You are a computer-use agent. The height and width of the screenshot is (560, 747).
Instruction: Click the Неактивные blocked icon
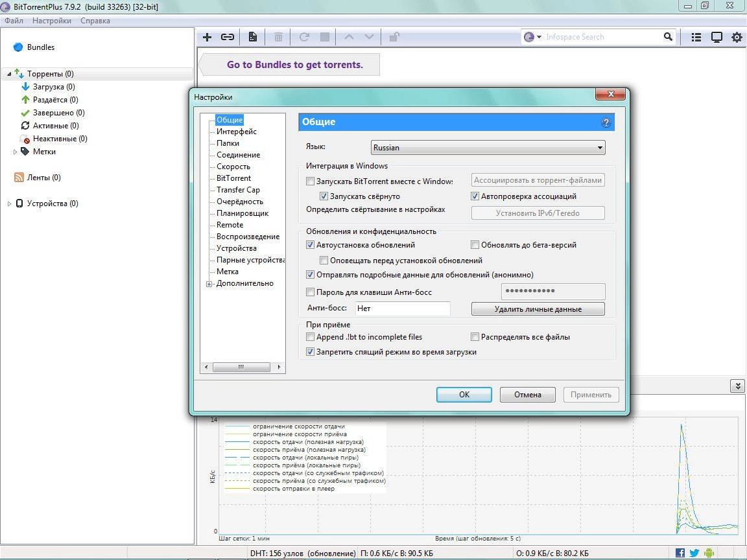[25, 139]
